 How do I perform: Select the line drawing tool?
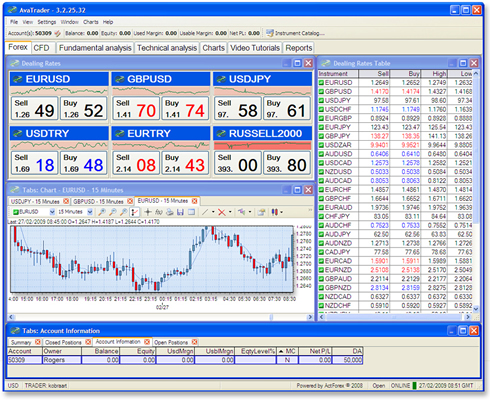pyautogui.click(x=205, y=212)
